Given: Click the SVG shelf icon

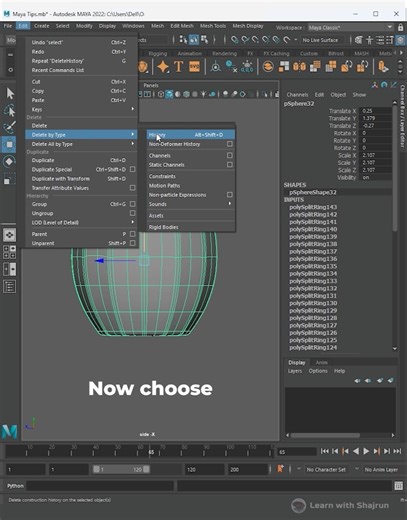Looking at the screenshot, I should (194, 67).
